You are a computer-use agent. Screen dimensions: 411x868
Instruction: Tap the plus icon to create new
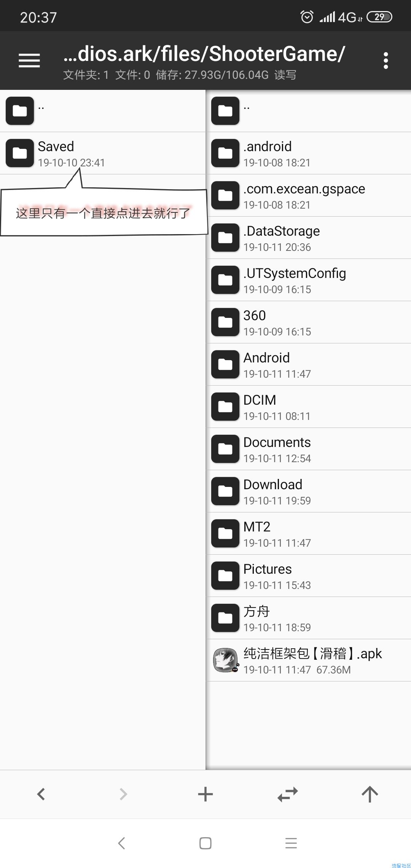[205, 794]
